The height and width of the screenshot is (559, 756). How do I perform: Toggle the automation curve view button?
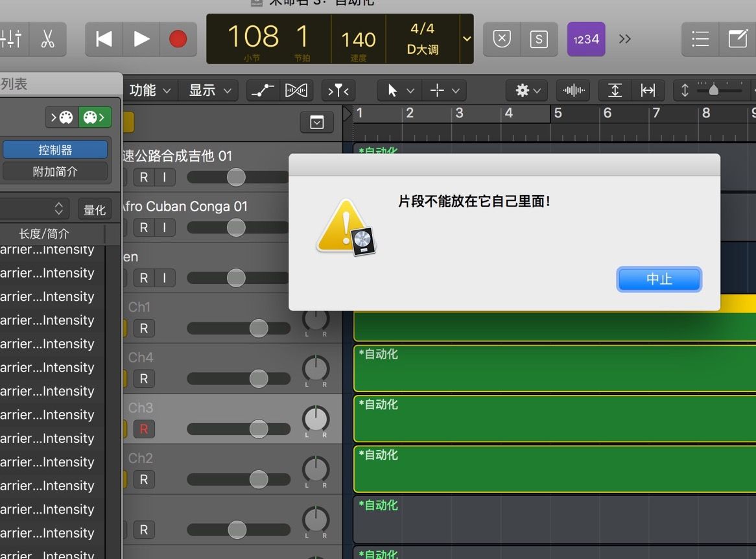point(263,90)
